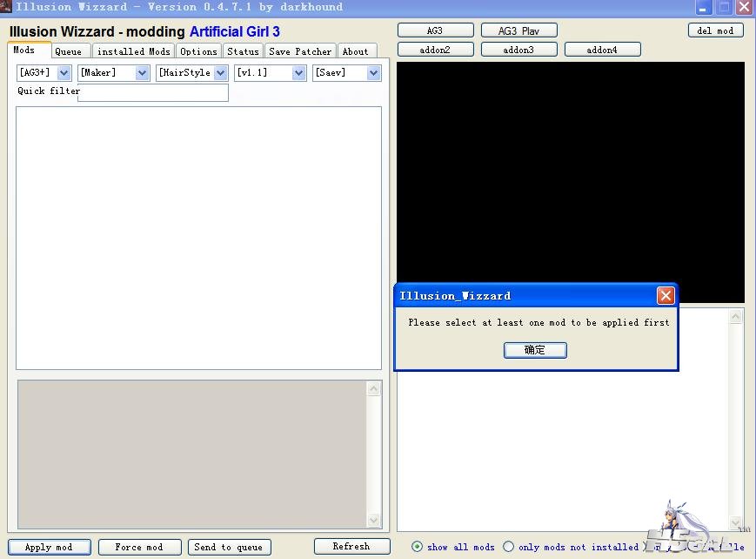756x559 pixels.
Task: Click the addon2 button
Action: pos(435,50)
